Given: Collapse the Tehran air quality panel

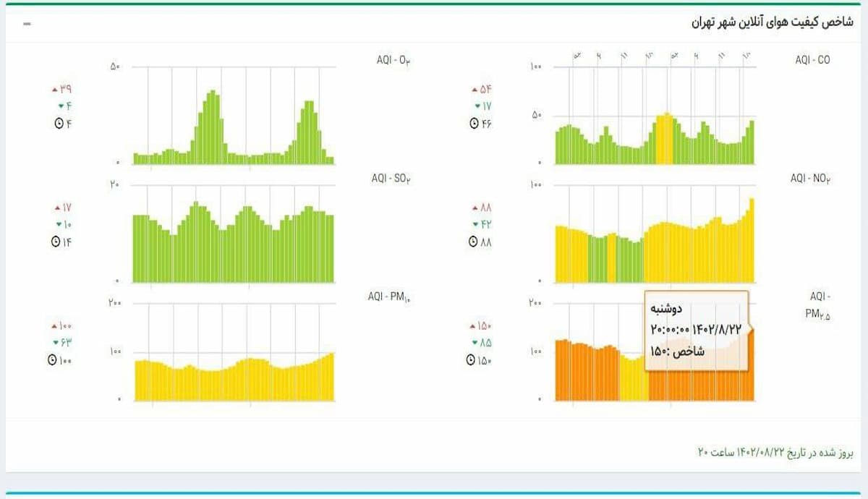Looking at the screenshot, I should click(x=27, y=24).
